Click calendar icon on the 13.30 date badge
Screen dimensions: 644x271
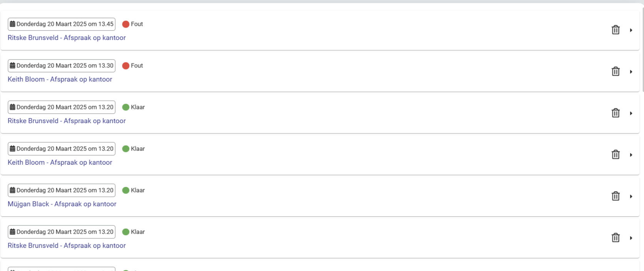coord(12,65)
